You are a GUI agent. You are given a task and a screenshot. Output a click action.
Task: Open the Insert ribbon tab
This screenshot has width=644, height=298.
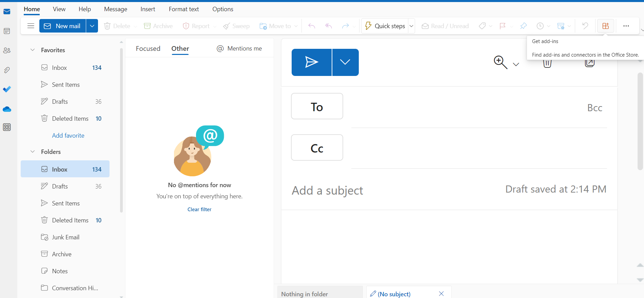pos(148,9)
